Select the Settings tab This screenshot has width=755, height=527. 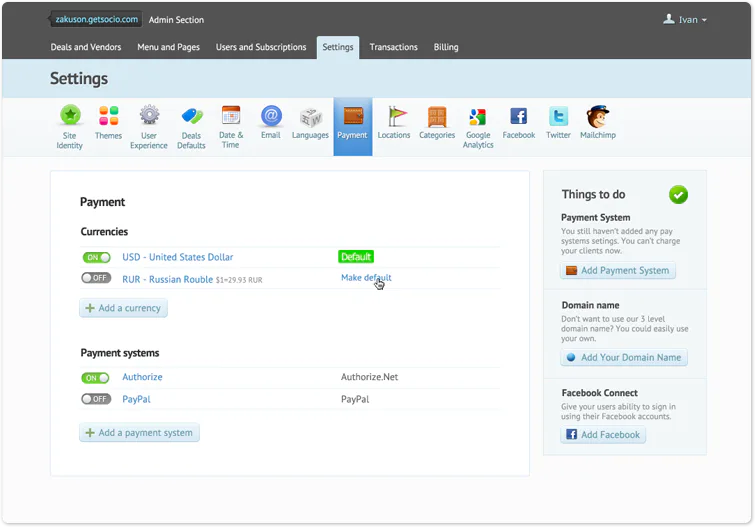click(x=338, y=47)
